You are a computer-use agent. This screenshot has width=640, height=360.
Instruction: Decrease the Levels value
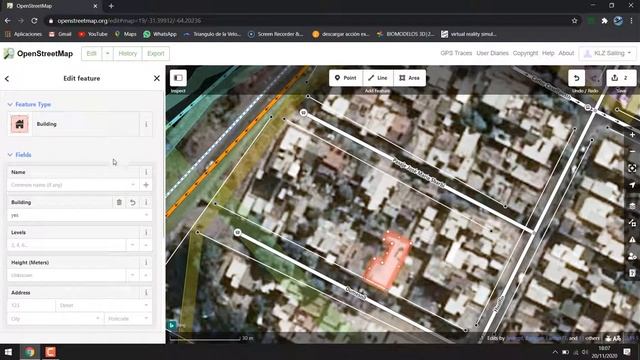132,245
